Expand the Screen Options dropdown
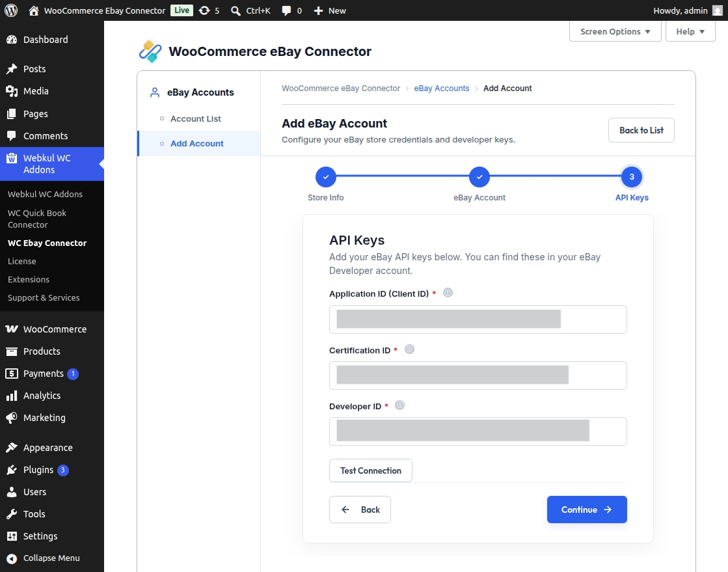Viewport: 728px width, 572px height. click(x=615, y=31)
